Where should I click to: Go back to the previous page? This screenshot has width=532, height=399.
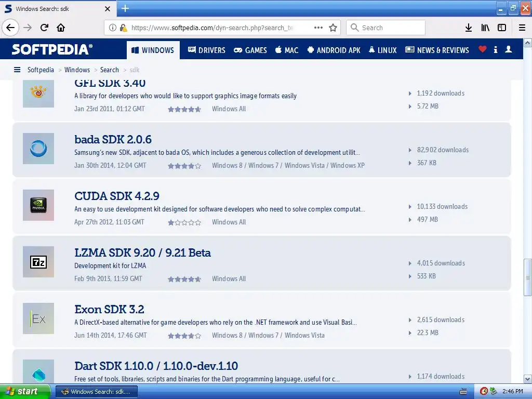click(10, 28)
